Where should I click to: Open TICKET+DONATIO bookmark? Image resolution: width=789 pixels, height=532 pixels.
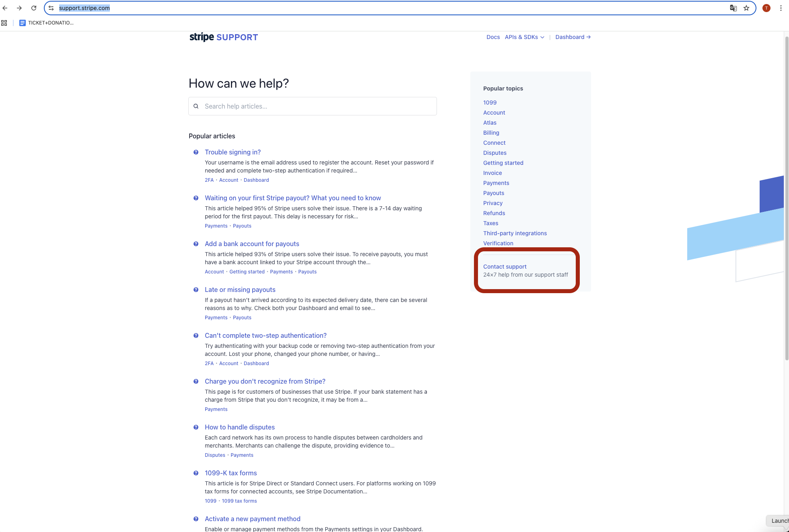47,23
